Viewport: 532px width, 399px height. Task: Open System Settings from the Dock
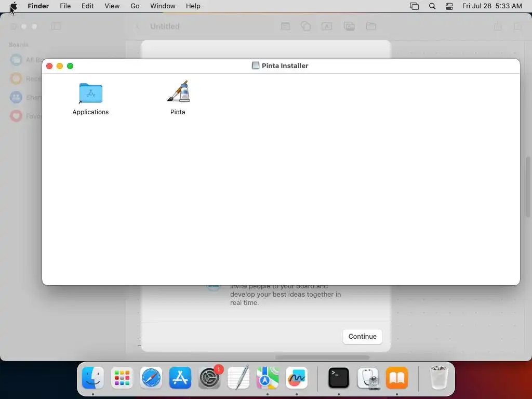pos(209,378)
